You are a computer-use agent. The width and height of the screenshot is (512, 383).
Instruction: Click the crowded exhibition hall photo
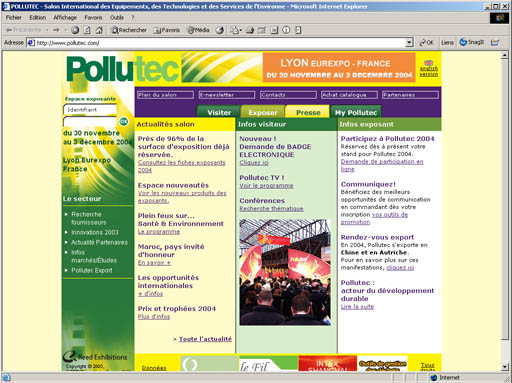[x=285, y=272]
